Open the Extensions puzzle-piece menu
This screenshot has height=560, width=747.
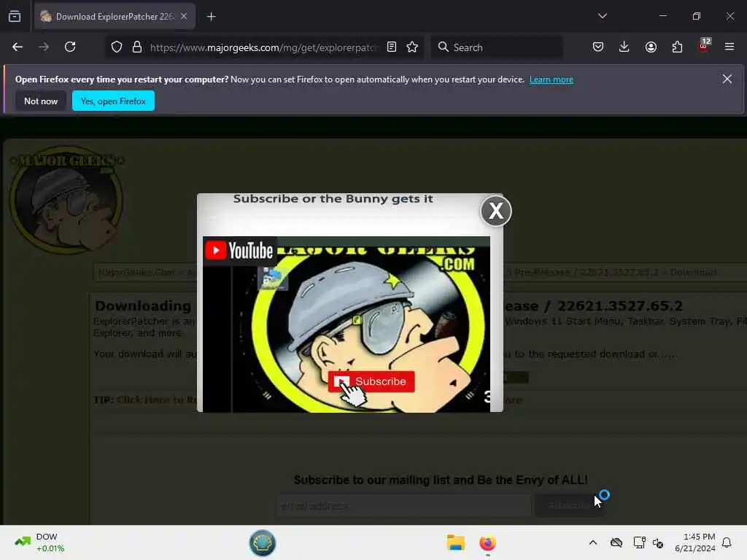pos(677,47)
